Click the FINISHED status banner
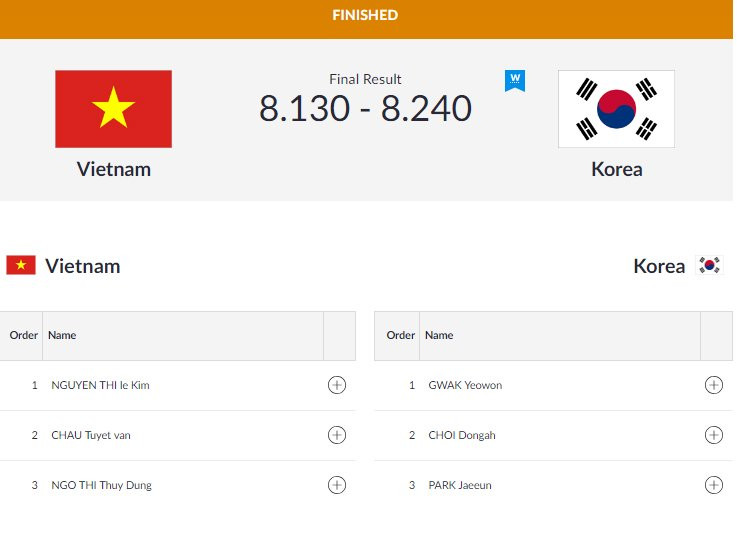 click(366, 16)
